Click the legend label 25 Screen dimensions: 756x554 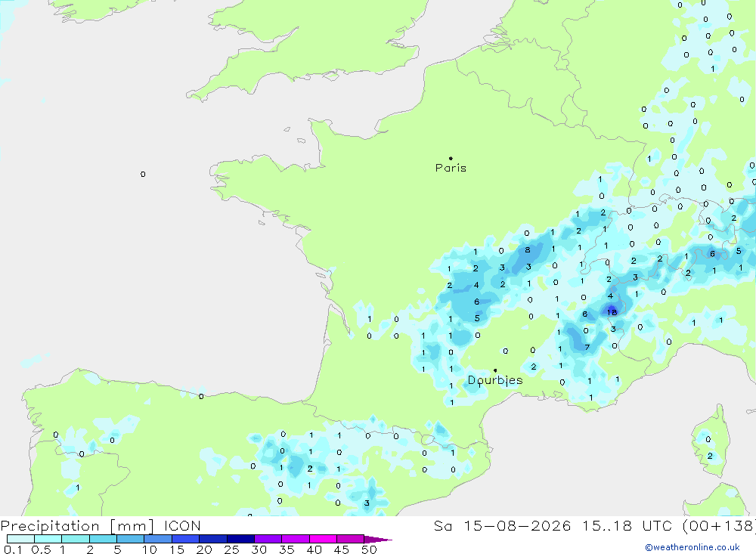[x=231, y=549]
